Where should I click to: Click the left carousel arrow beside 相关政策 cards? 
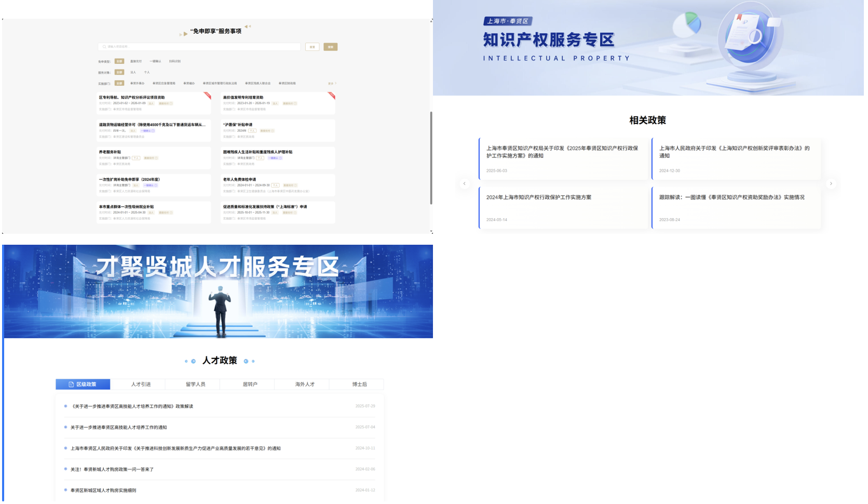point(464,183)
